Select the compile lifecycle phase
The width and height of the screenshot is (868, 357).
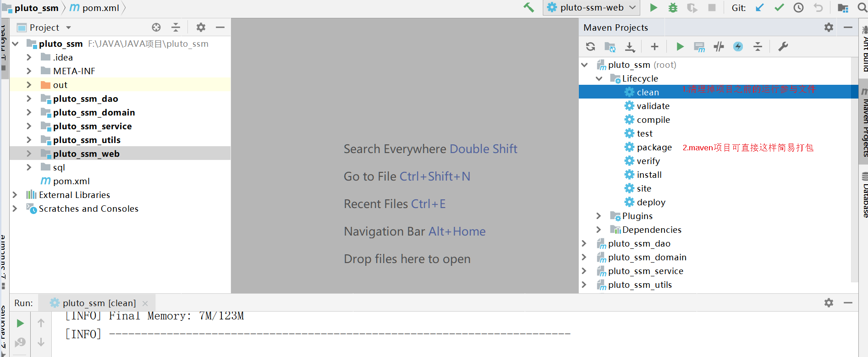[x=654, y=120]
